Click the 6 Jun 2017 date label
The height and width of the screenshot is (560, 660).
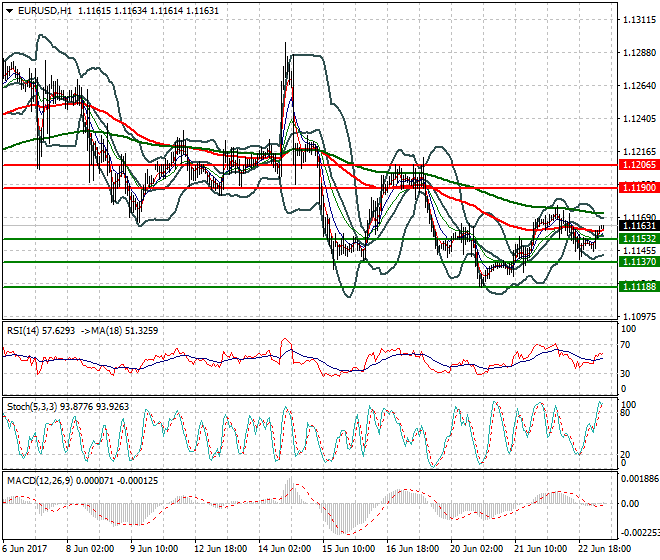(x=27, y=549)
